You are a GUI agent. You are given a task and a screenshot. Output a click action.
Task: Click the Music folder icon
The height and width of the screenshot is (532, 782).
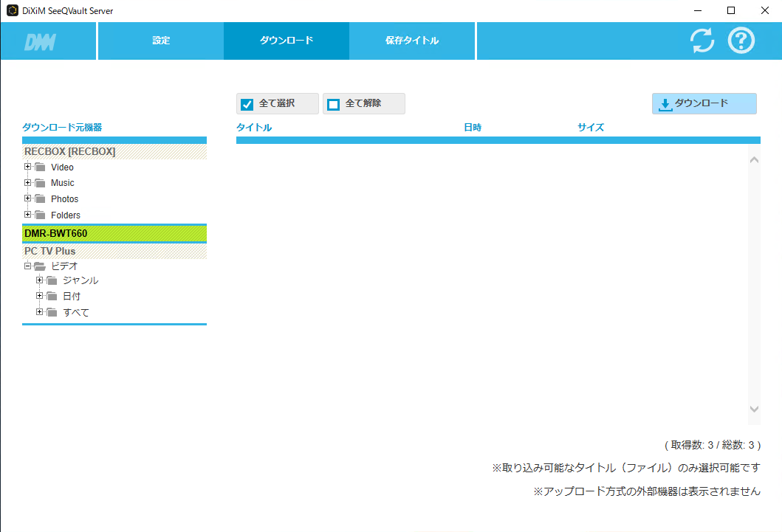41,183
